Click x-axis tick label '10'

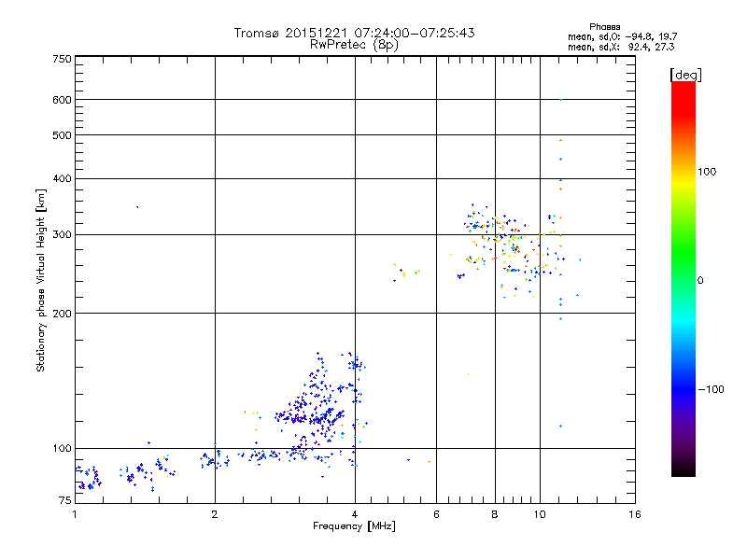[540, 514]
